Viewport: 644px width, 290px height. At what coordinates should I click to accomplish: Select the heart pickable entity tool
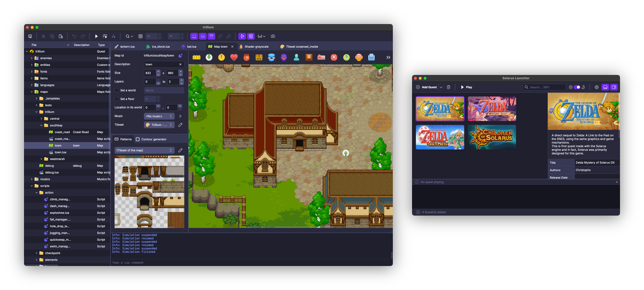coord(233,57)
